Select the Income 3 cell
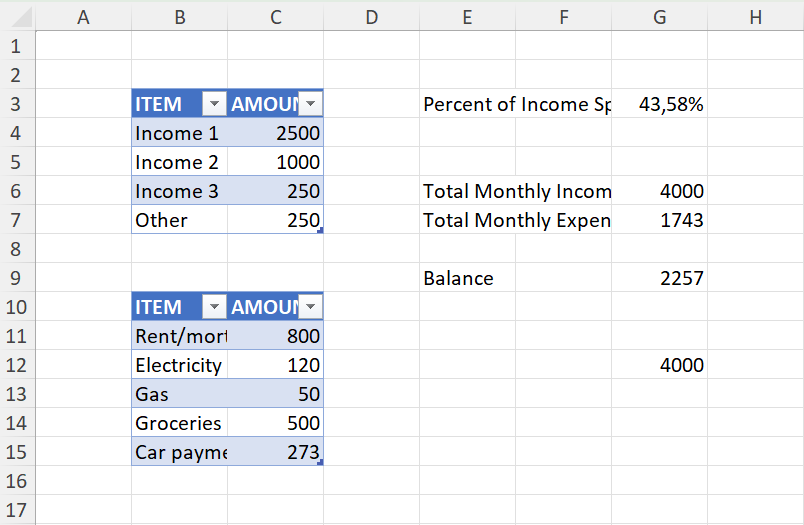The height and width of the screenshot is (525, 804). [x=179, y=191]
